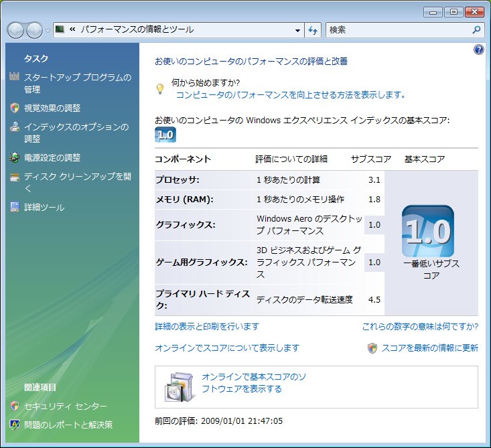Click icon beside 問題のレポートと解決策
This screenshot has height=448, width=491.
(x=15, y=424)
